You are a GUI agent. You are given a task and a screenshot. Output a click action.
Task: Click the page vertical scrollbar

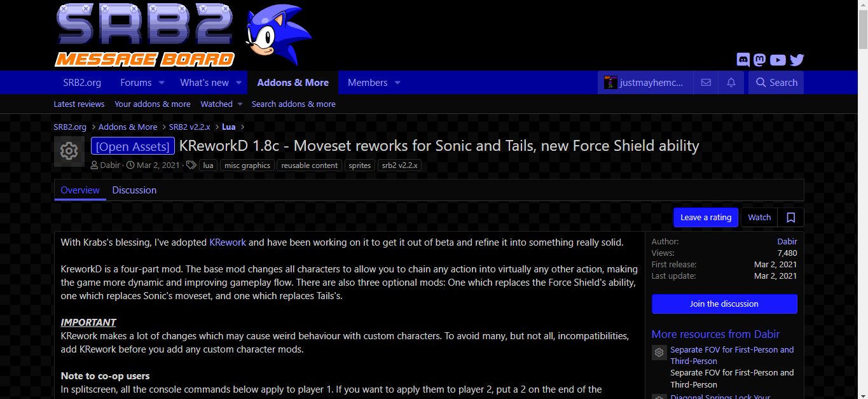[862, 199]
